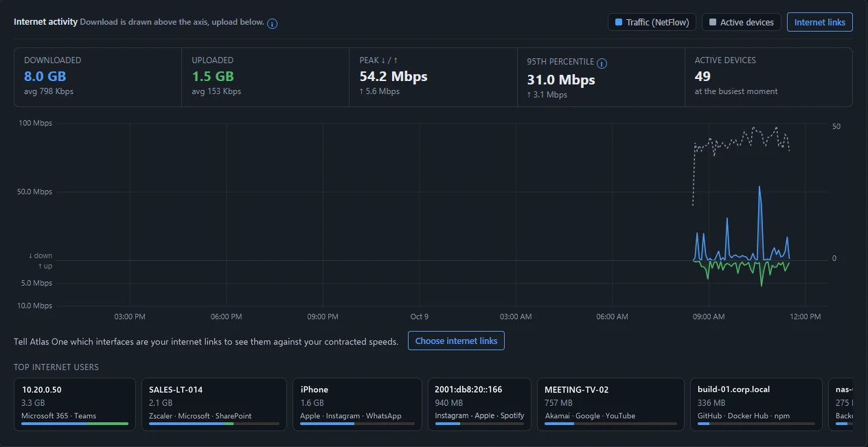Viewport: 868px width, 447px height.
Task: Click the download peak spike in chart
Action: point(759,187)
